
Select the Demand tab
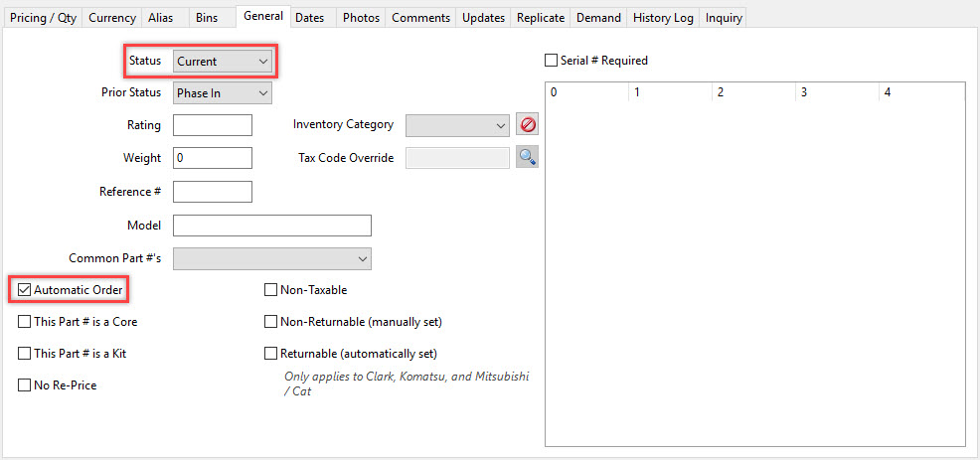pos(598,18)
